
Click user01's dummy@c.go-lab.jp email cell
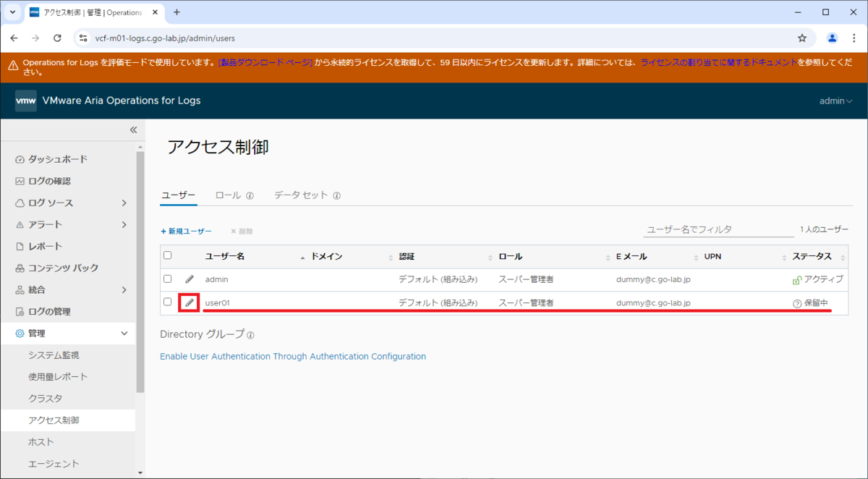(653, 302)
